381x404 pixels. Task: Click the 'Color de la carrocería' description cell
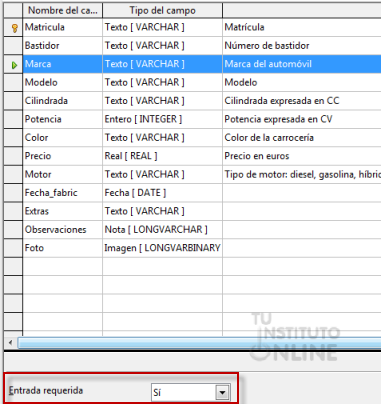[x=302, y=137]
